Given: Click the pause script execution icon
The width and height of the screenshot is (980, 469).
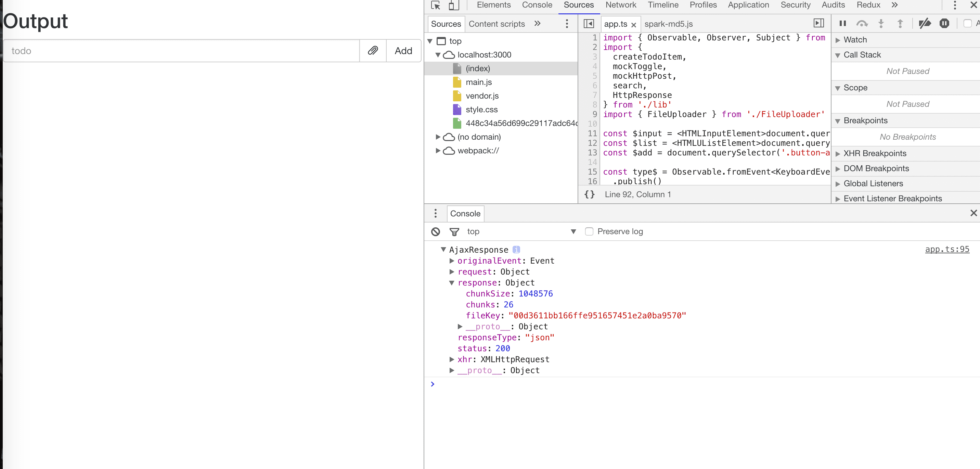Looking at the screenshot, I should point(843,24).
